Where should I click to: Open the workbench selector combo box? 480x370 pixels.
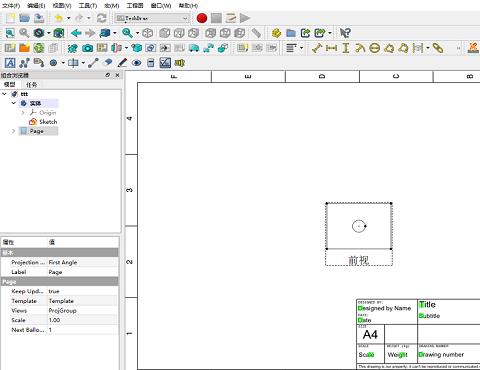(x=152, y=18)
